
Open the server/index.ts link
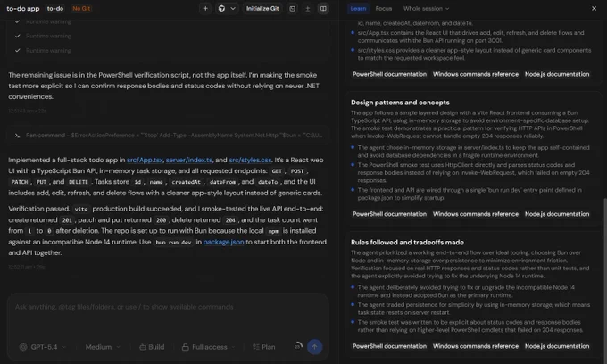pyautogui.click(x=189, y=161)
